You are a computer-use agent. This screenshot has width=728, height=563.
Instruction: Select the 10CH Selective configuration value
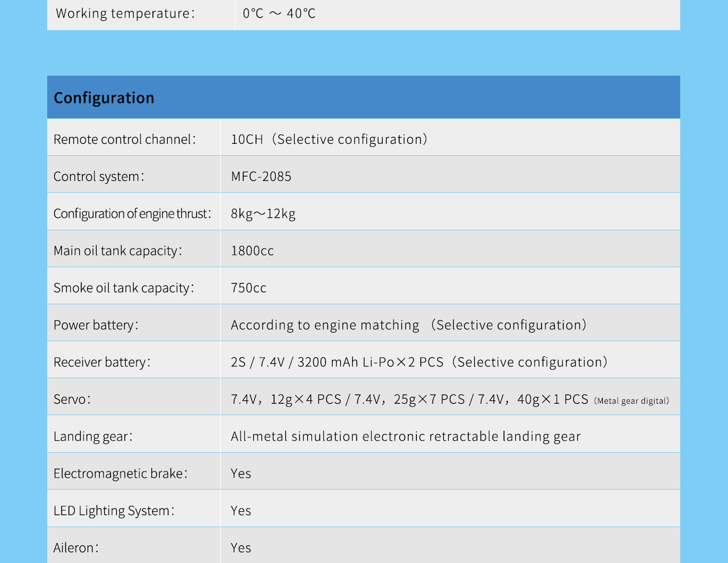pyautogui.click(x=329, y=139)
